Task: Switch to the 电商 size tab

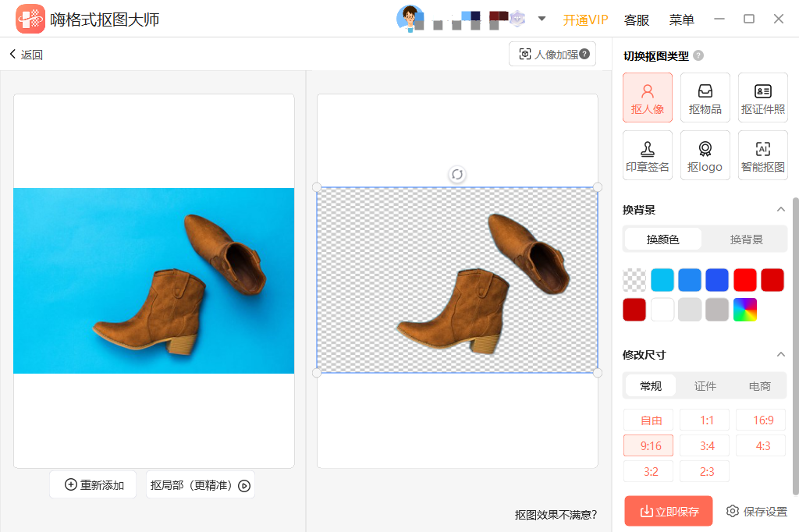Action: click(x=759, y=386)
